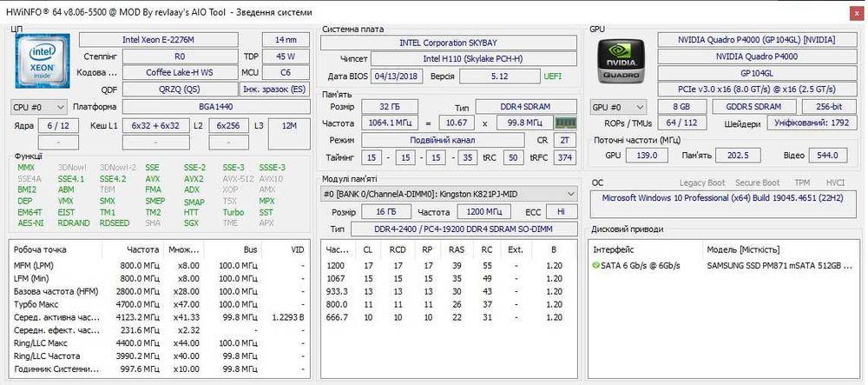The height and width of the screenshot is (385, 868).
Task: Select the SAMSUNG SSD PM871 mSATA drive row
Action: coord(725,266)
